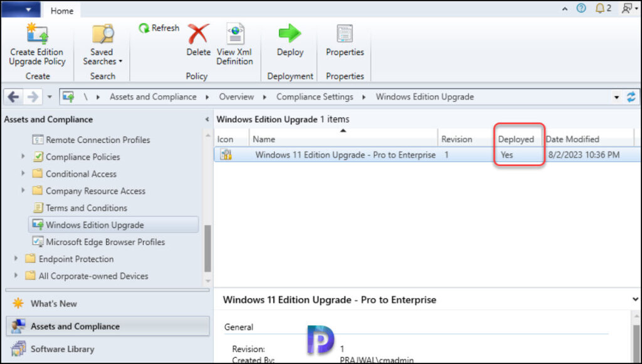Select Windows 11 Edition Upgrade policy row
Image resolution: width=642 pixels, height=364 pixels.
coord(428,155)
